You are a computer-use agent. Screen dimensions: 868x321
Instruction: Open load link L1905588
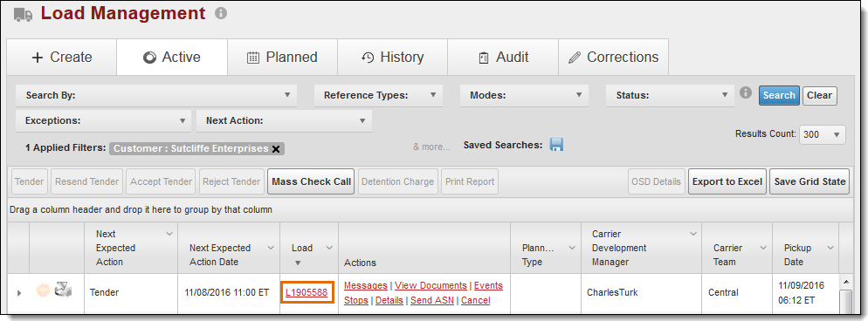click(x=307, y=292)
